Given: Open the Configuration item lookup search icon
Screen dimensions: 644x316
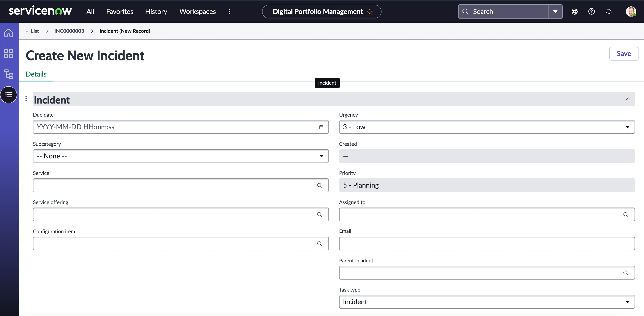Looking at the screenshot, I should pos(319,243).
